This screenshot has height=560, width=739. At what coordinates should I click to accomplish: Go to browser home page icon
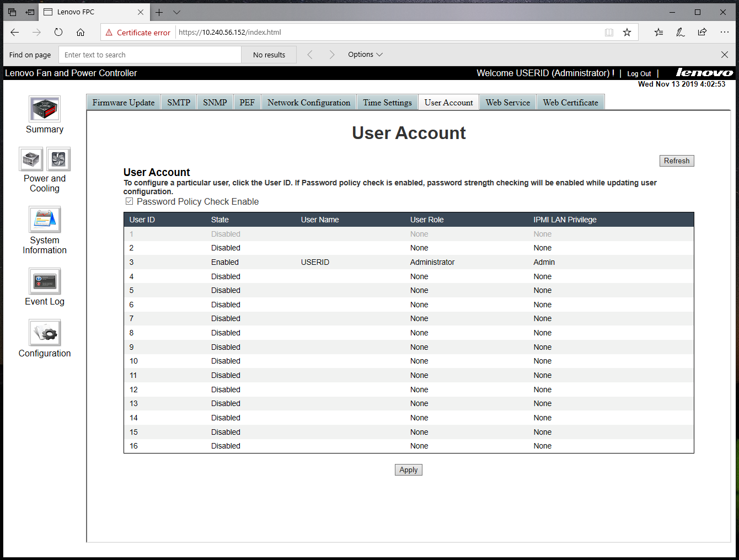tap(81, 33)
